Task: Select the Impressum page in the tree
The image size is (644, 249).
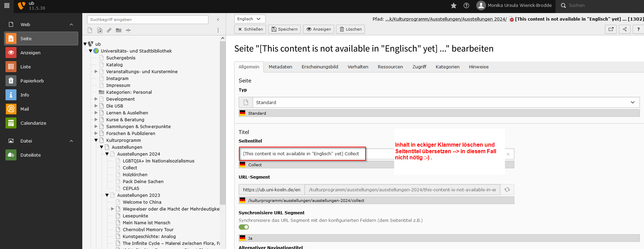Action: [x=118, y=85]
